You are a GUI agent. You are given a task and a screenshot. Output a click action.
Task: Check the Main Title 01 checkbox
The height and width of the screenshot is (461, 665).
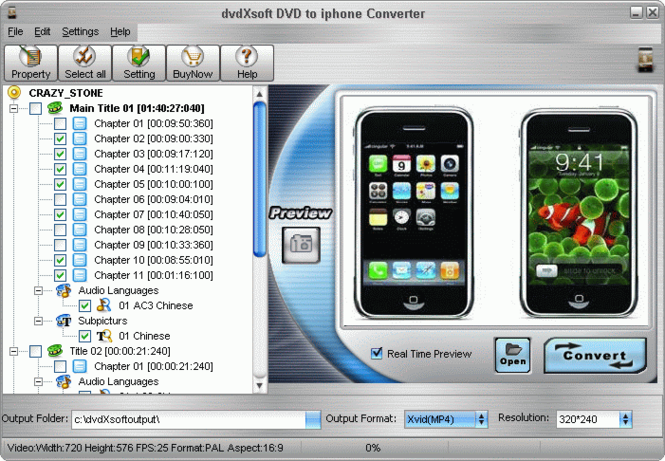tap(36, 109)
